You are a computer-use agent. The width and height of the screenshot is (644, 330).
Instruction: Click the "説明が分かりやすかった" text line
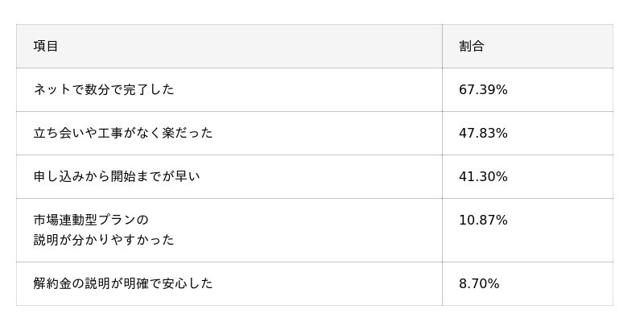(104, 240)
